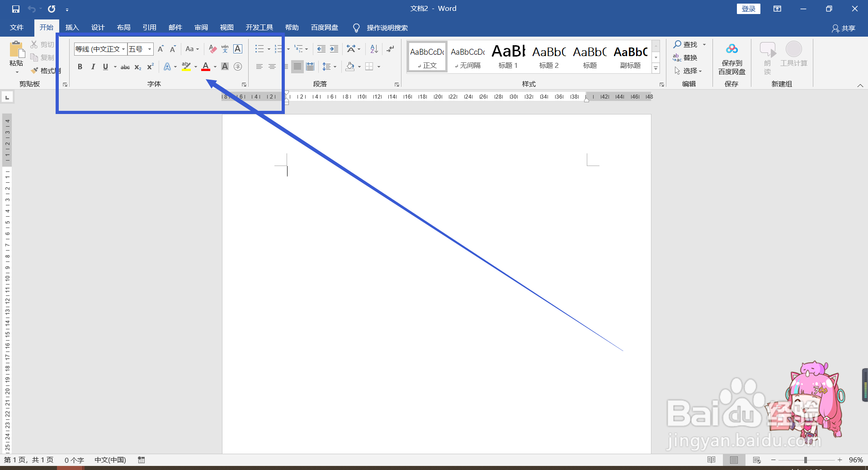This screenshot has height=470, width=868.
Task: Click the macro recording icon in status bar
Action: coord(142,460)
